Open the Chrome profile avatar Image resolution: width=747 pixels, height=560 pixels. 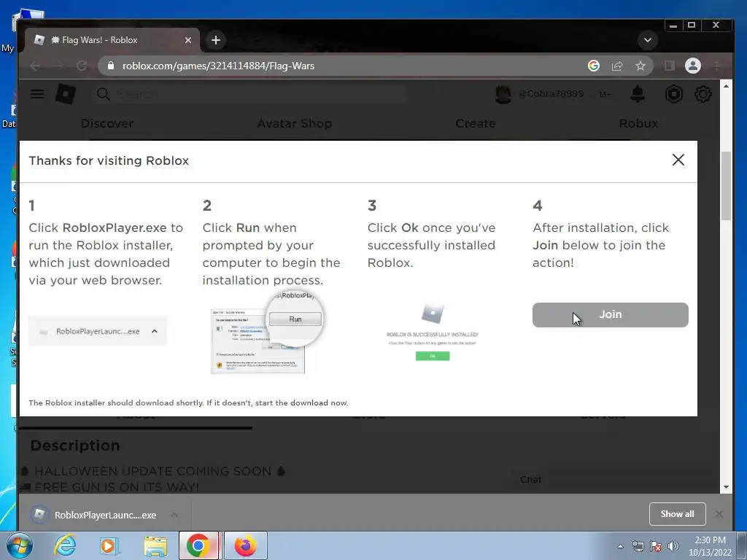coord(693,66)
